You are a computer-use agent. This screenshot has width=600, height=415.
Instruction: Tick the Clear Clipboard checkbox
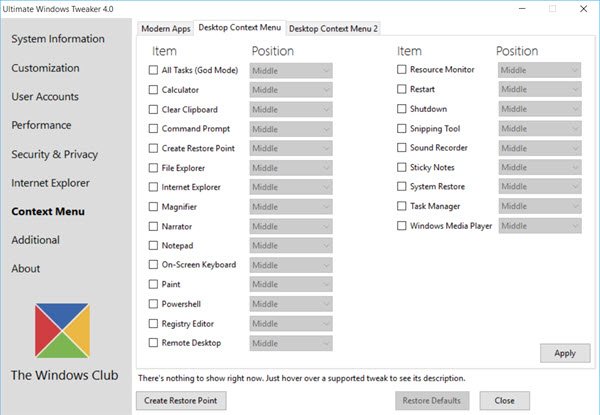(x=153, y=109)
